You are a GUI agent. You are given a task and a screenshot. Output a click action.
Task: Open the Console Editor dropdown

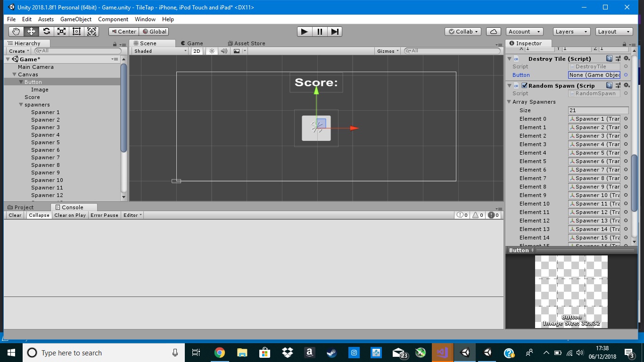(132, 215)
